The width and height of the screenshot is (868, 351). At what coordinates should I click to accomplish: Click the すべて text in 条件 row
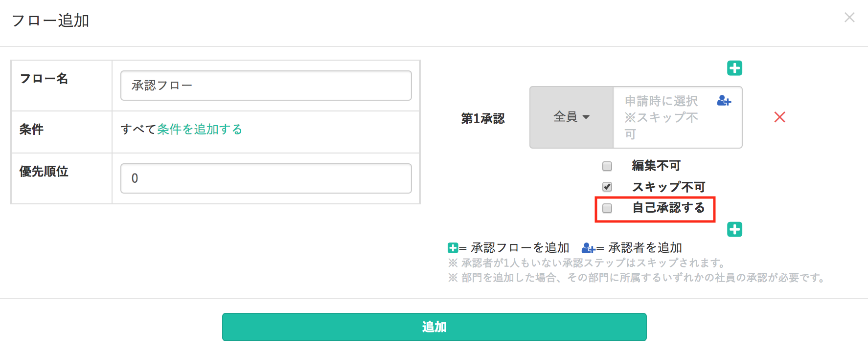pyautogui.click(x=138, y=129)
